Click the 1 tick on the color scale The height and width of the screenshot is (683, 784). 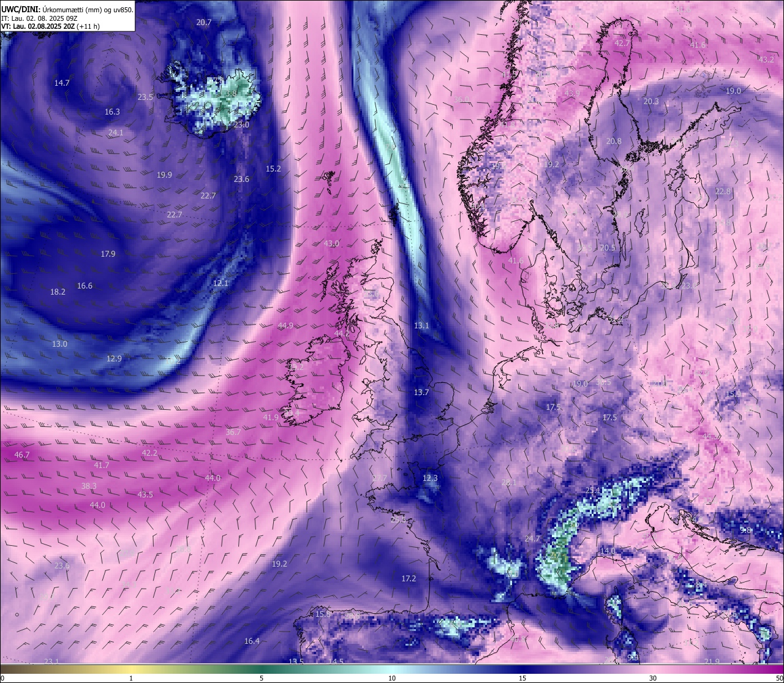(x=131, y=678)
